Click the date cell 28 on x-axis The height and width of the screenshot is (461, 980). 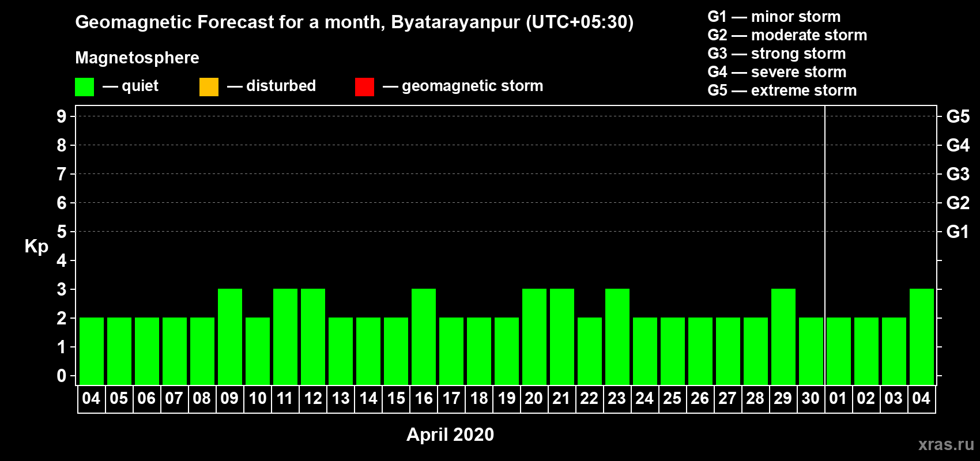click(756, 399)
